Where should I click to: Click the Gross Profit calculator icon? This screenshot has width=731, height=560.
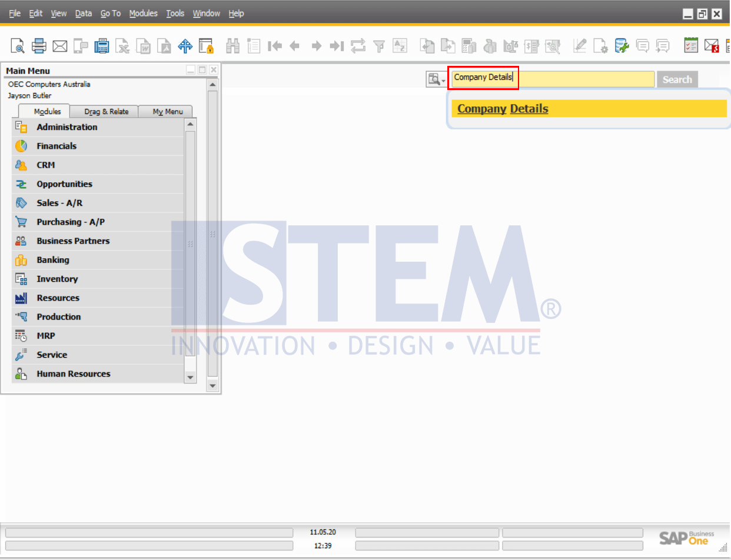coord(469,46)
